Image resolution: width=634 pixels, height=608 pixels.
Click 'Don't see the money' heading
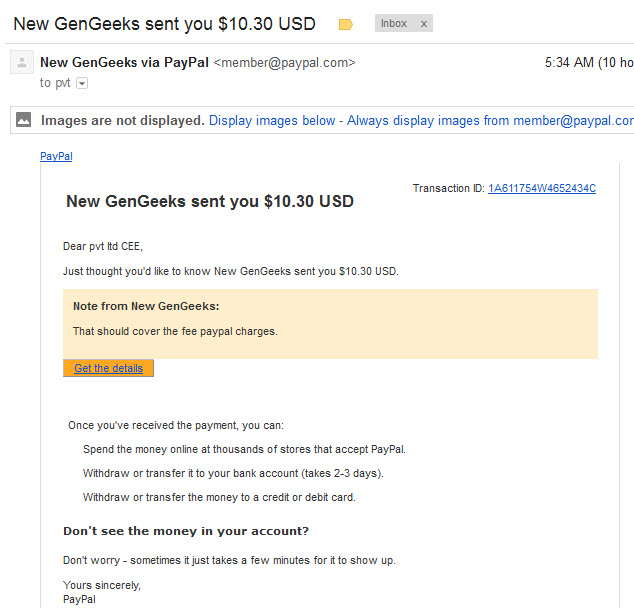click(x=186, y=531)
